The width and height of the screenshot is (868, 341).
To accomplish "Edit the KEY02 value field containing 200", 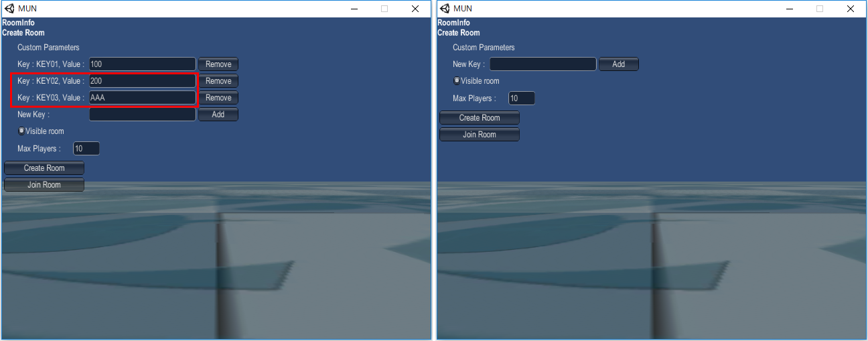I will [142, 81].
